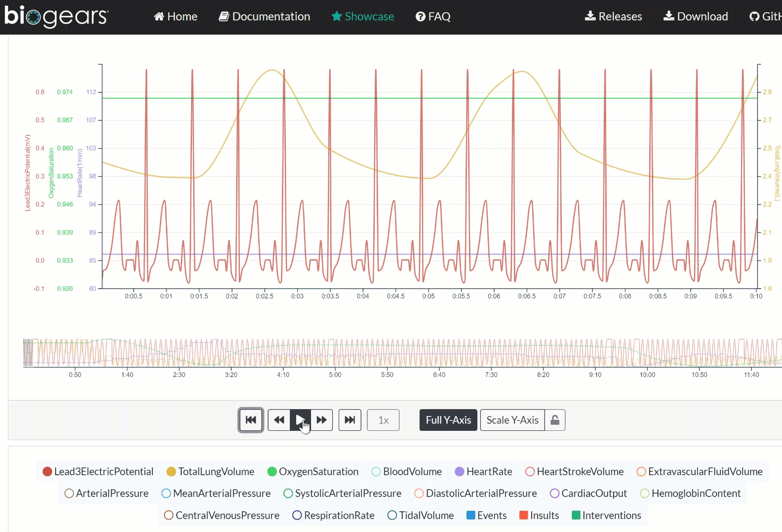Click the Scale Y-Axis button
This screenshot has width=782, height=532.
coord(512,420)
